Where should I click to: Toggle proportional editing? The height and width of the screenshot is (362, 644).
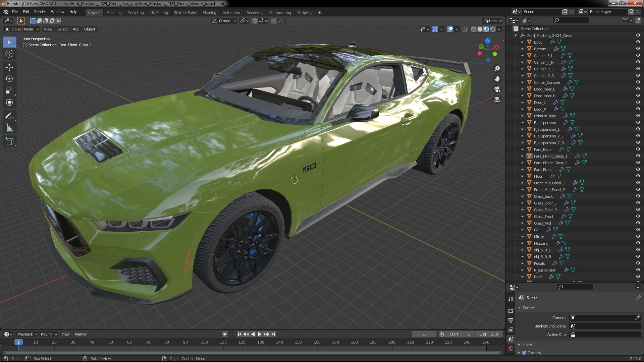click(x=274, y=21)
